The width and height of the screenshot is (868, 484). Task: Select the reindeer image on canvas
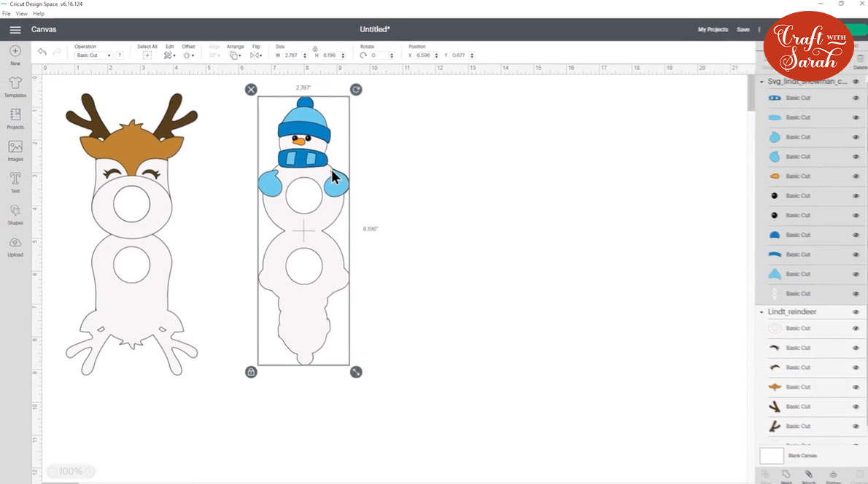click(x=132, y=233)
